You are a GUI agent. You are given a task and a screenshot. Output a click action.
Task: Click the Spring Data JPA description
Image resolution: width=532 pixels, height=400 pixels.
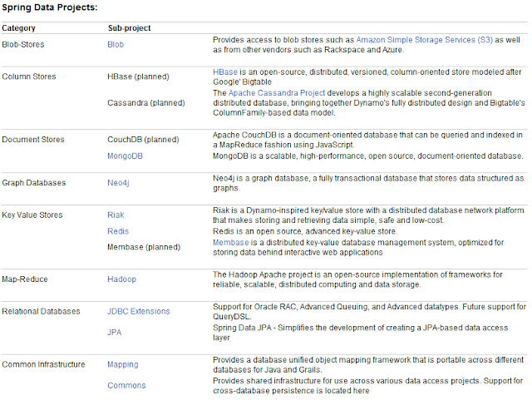(360, 333)
